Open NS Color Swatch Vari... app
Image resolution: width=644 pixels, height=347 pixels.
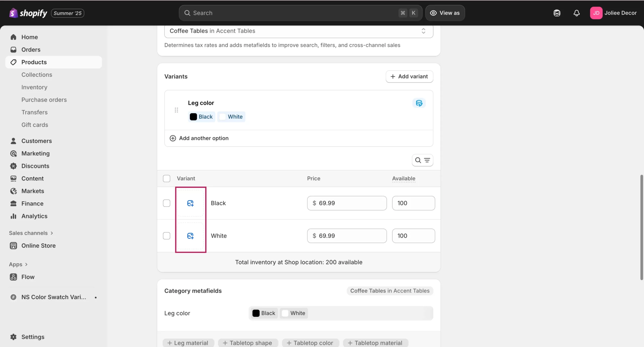pyautogui.click(x=54, y=297)
